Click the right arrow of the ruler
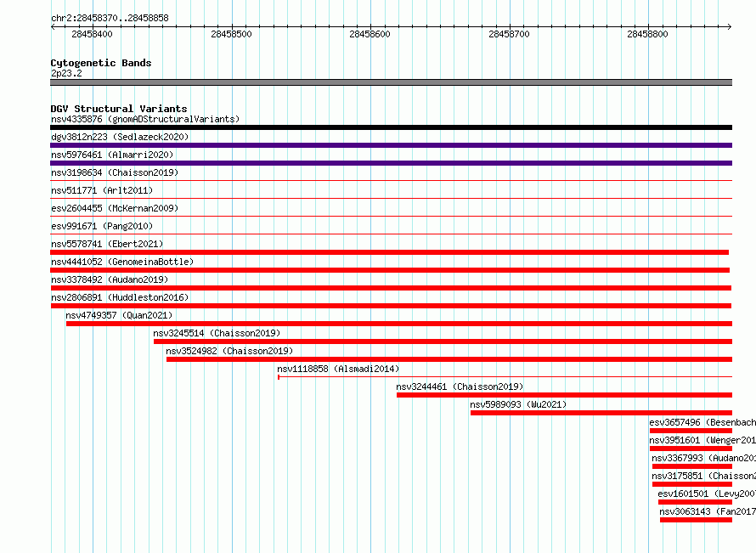Viewport: 756px width, 553px height. tap(730, 26)
